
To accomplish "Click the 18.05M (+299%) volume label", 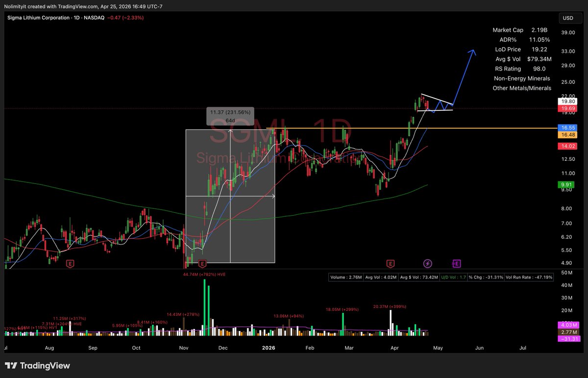I will 342,309.
